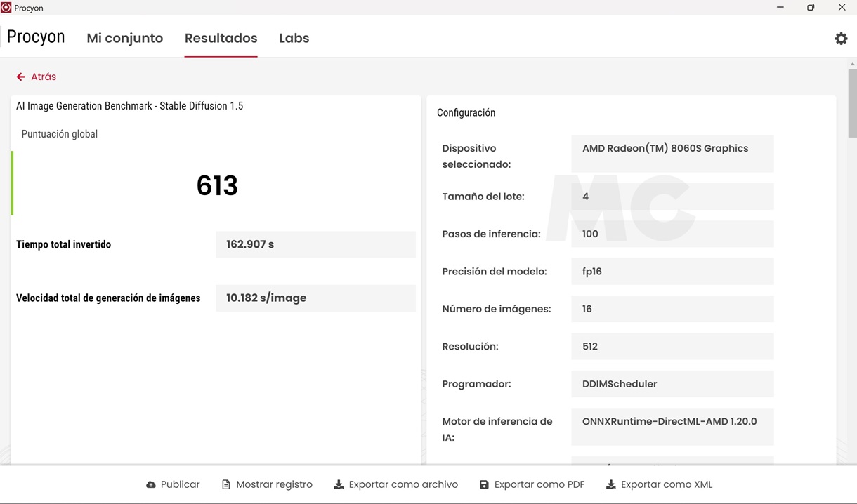The image size is (857, 504).
Task: Click the vertical scrollbar thumb
Action: pos(852,103)
